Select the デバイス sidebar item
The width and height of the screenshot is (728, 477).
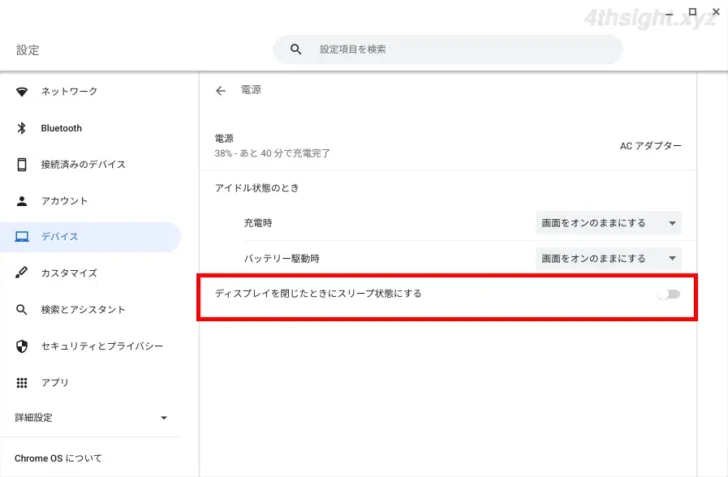click(x=91, y=237)
